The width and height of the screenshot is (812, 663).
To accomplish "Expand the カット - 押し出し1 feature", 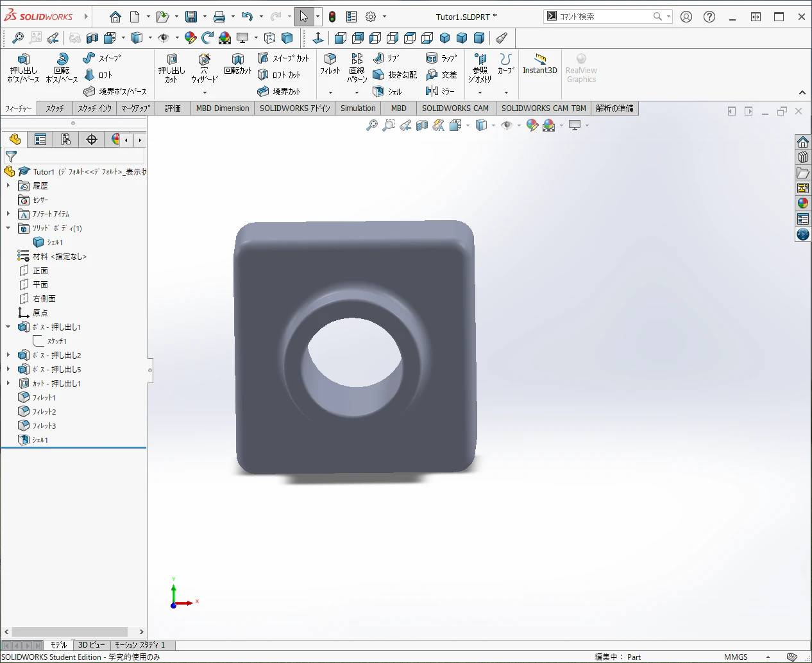I will pos(8,383).
